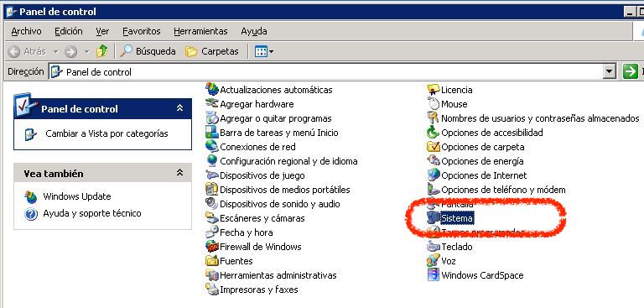The width and height of the screenshot is (644, 308).
Task: Click the Atrás back button
Action: (27, 51)
